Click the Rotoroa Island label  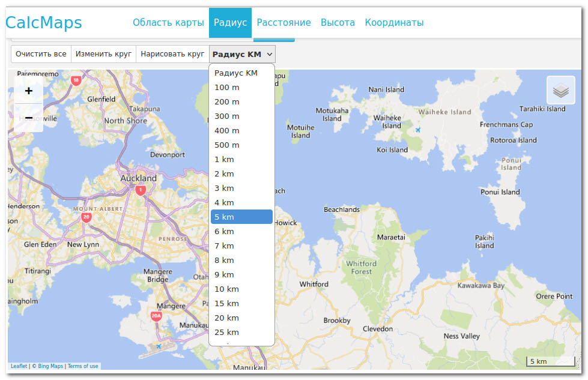coord(514,140)
